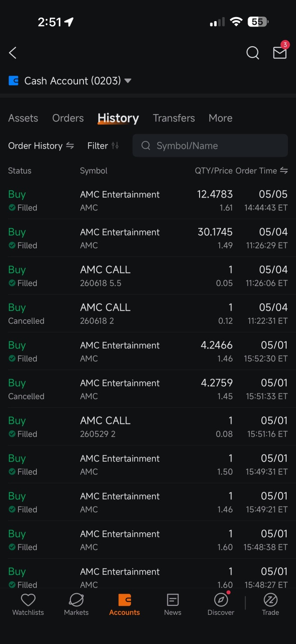Open Discover compass icon

[221, 600]
